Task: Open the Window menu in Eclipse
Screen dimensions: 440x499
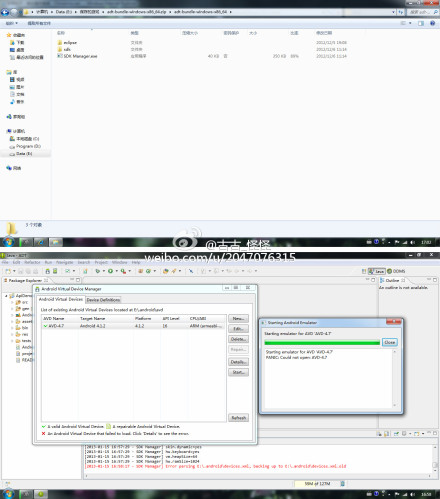Action: pos(120,262)
